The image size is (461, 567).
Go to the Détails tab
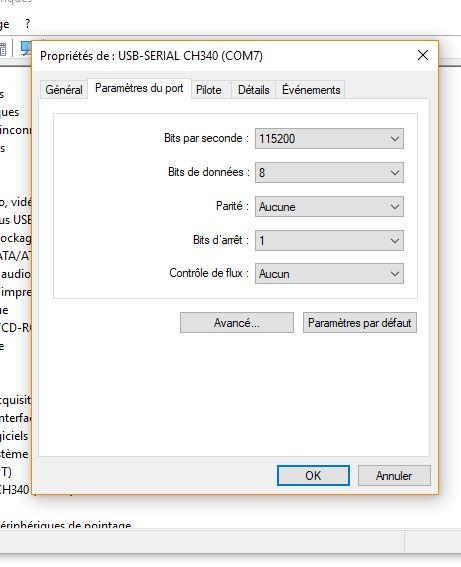tap(253, 90)
